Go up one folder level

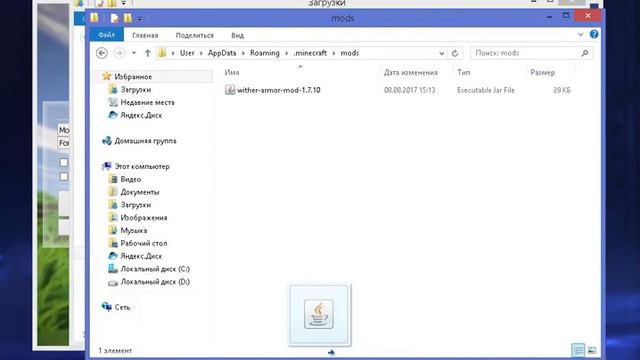[x=148, y=53]
